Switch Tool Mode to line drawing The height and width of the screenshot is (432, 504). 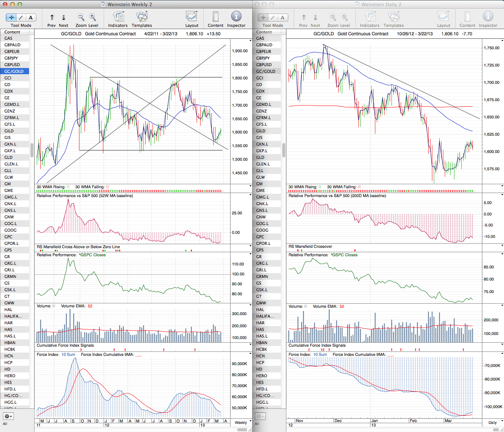21,17
